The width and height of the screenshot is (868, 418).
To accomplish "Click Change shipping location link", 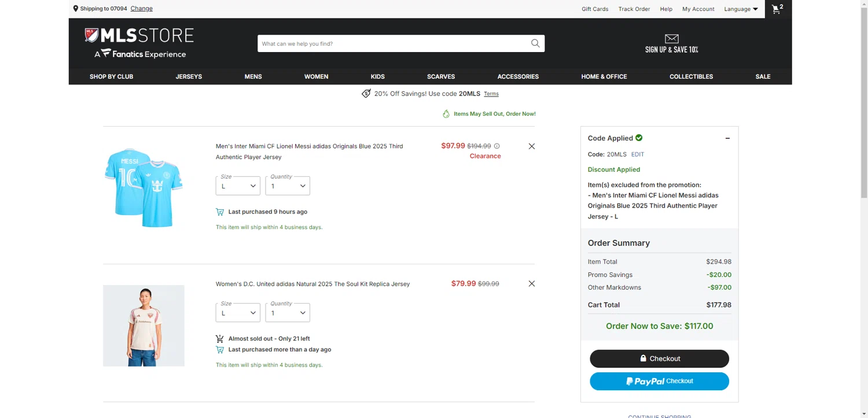I will click(142, 9).
